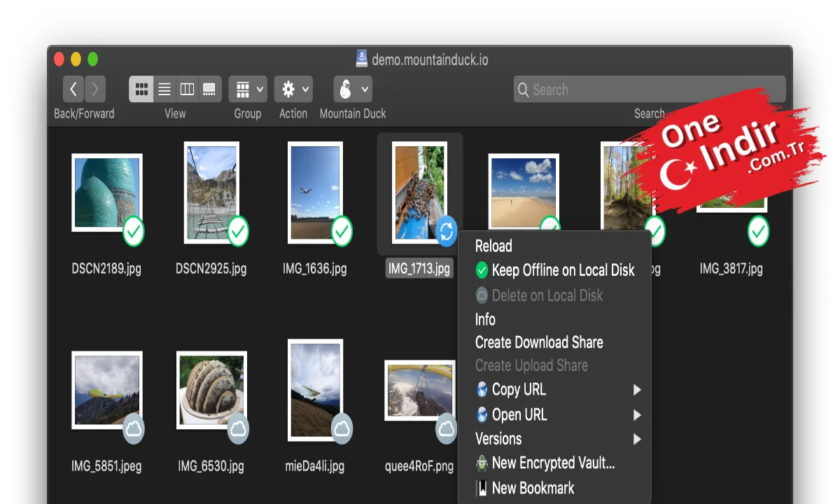Select the DSCN2189.jpg thumbnail
The height and width of the screenshot is (504, 840).
coord(106,192)
